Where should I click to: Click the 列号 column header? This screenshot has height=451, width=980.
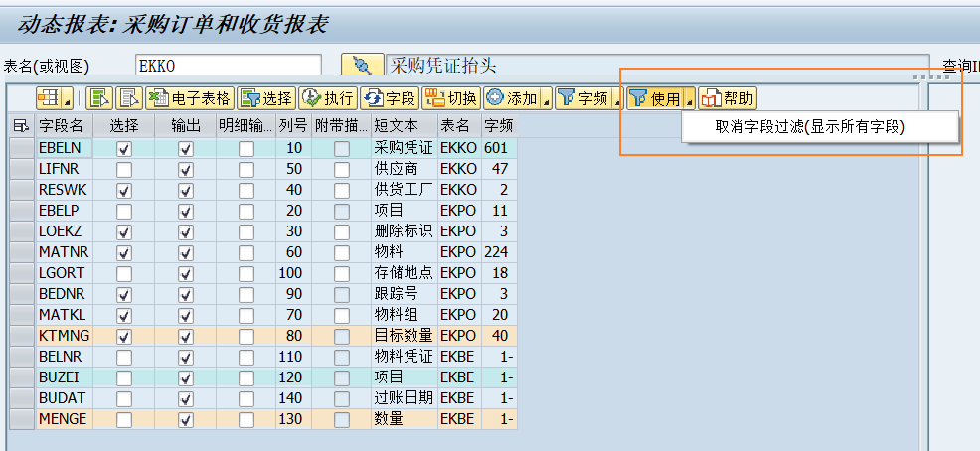[293, 126]
